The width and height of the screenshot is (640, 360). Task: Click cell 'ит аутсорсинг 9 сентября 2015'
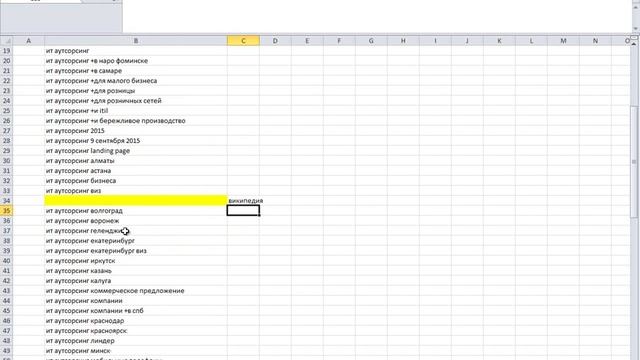point(136,141)
